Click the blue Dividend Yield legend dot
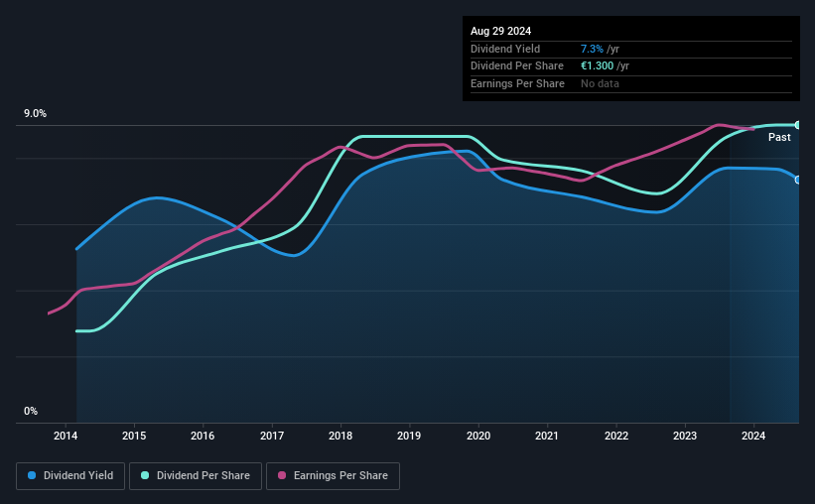Image resolution: width=815 pixels, height=504 pixels. click(x=32, y=475)
